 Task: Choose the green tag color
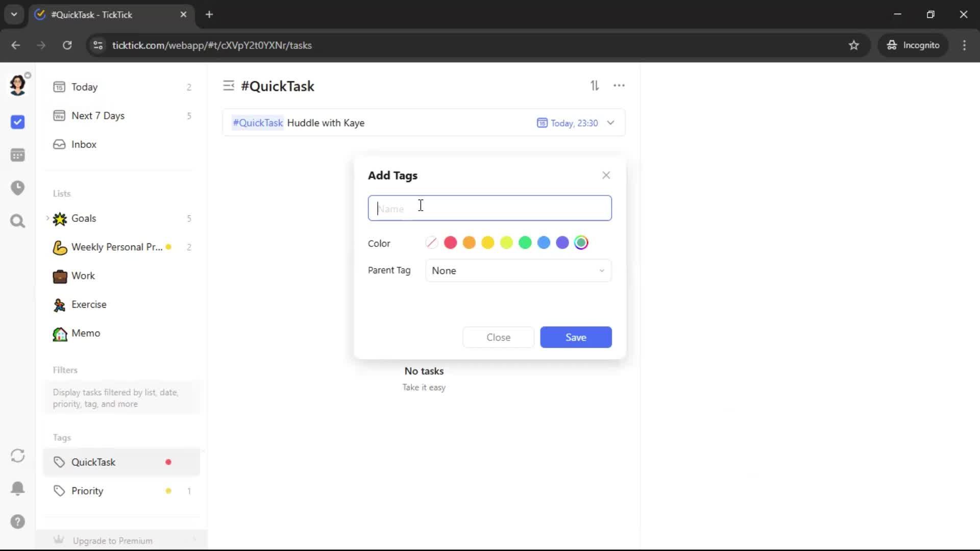[525, 243]
